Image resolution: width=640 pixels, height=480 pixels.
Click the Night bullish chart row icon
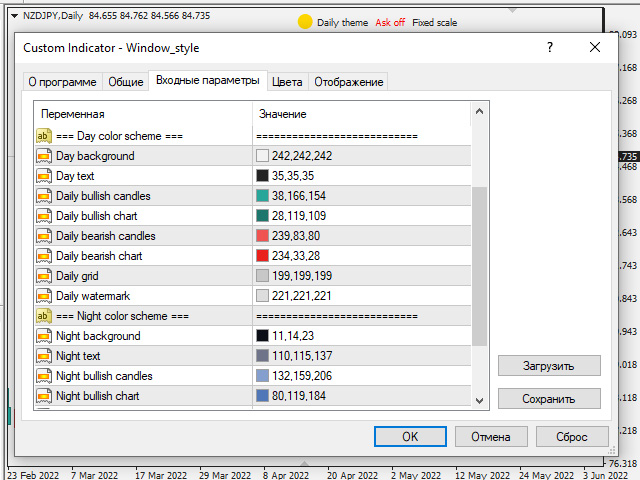click(44, 396)
